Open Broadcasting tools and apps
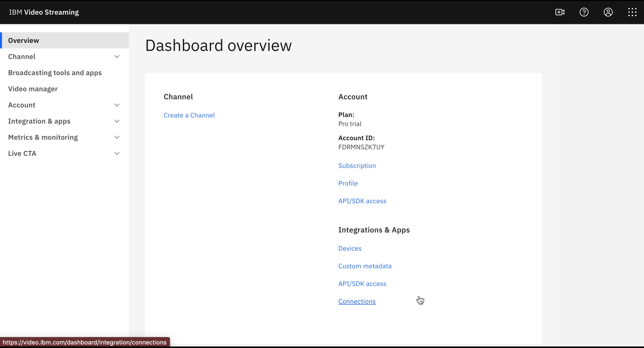 (x=55, y=73)
